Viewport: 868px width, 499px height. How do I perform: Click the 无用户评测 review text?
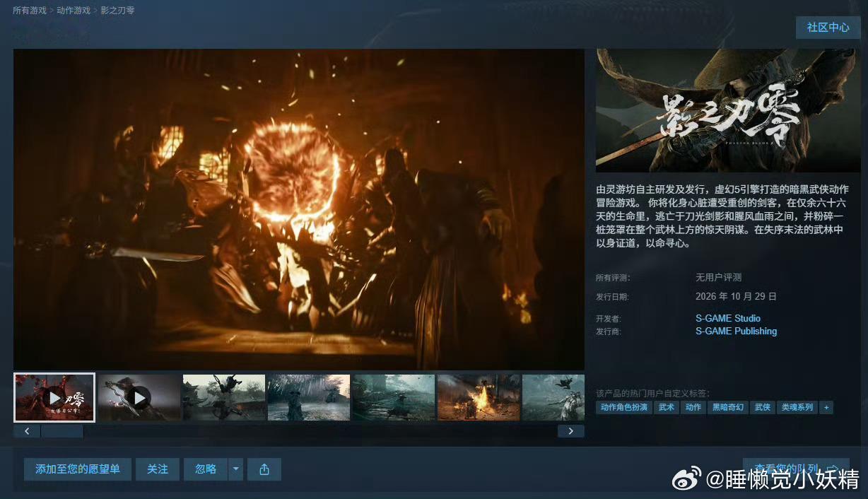[719, 278]
